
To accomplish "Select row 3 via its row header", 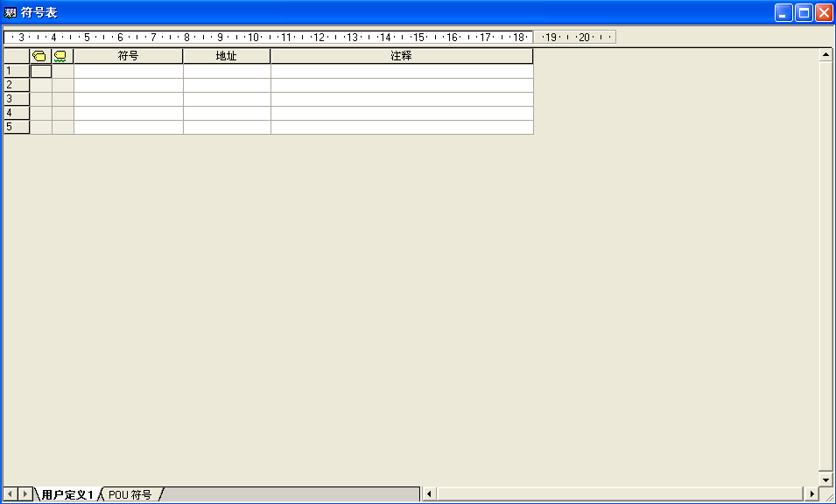I will coord(16,99).
